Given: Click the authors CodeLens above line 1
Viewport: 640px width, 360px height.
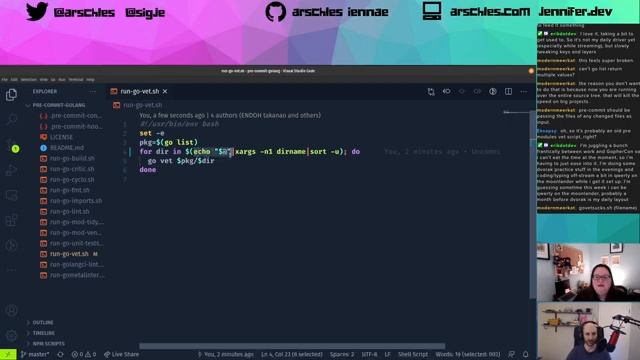Looking at the screenshot, I should click(230, 115).
